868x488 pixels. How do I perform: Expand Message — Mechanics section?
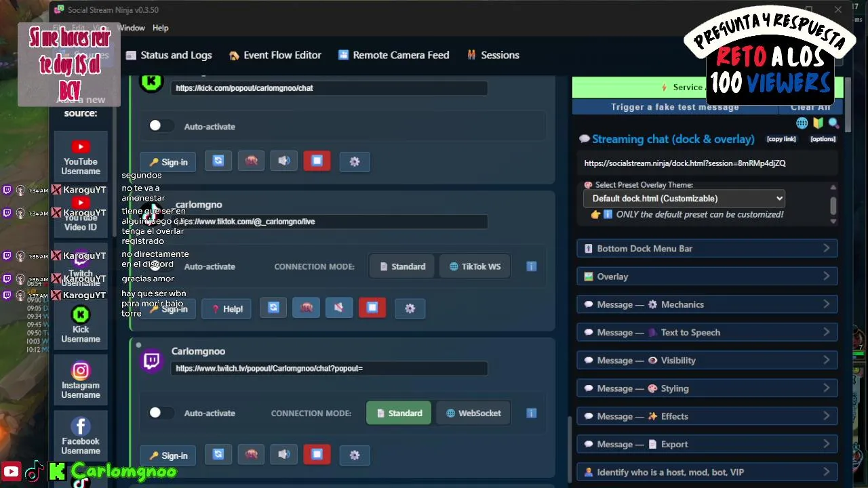click(x=707, y=304)
